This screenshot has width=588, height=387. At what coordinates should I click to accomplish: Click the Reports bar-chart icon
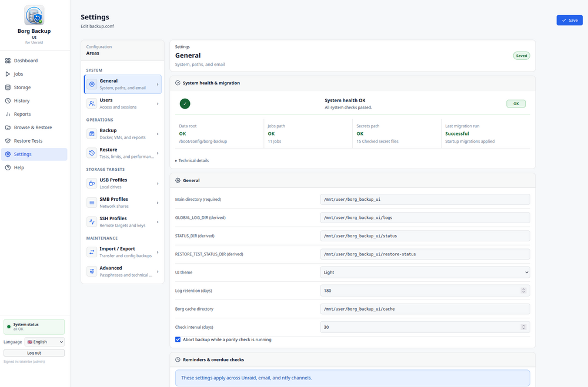coord(8,115)
